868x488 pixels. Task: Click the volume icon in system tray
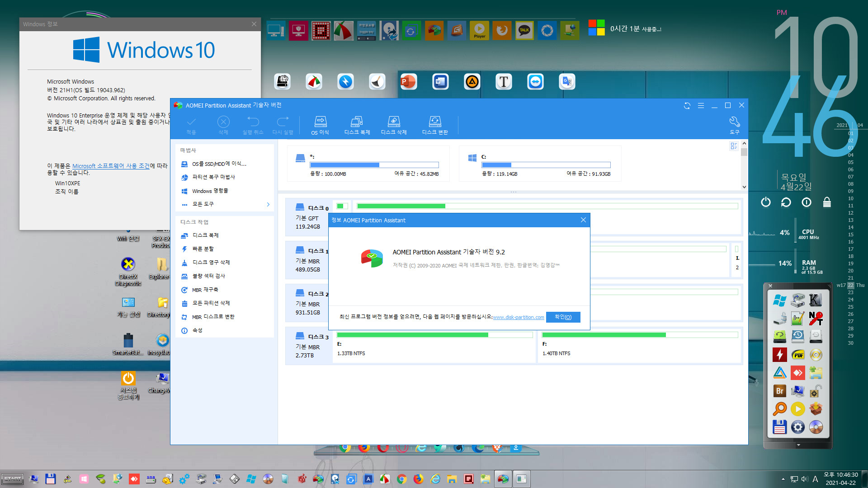pos(805,479)
